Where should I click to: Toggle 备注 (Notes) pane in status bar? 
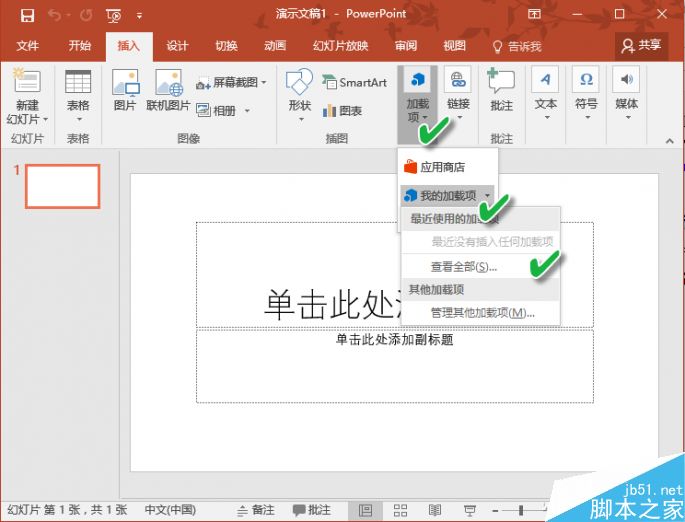(x=256, y=510)
